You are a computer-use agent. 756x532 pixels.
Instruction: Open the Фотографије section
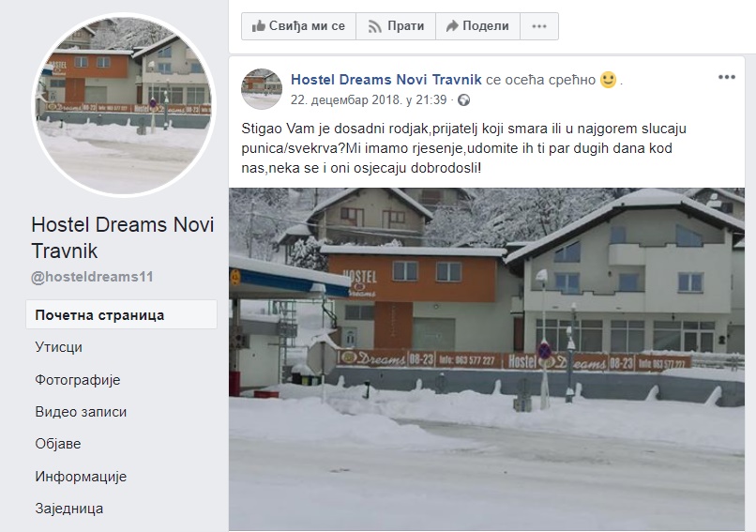(78, 380)
